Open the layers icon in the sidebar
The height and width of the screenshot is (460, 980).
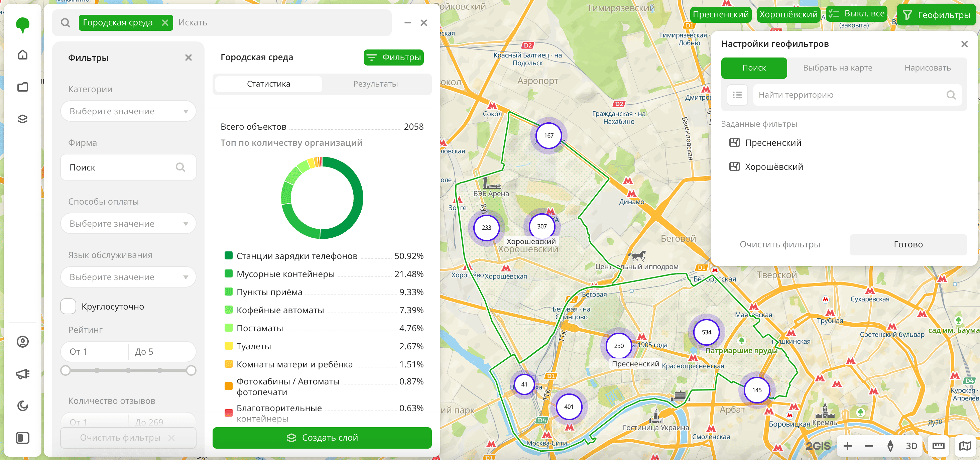[x=23, y=119]
